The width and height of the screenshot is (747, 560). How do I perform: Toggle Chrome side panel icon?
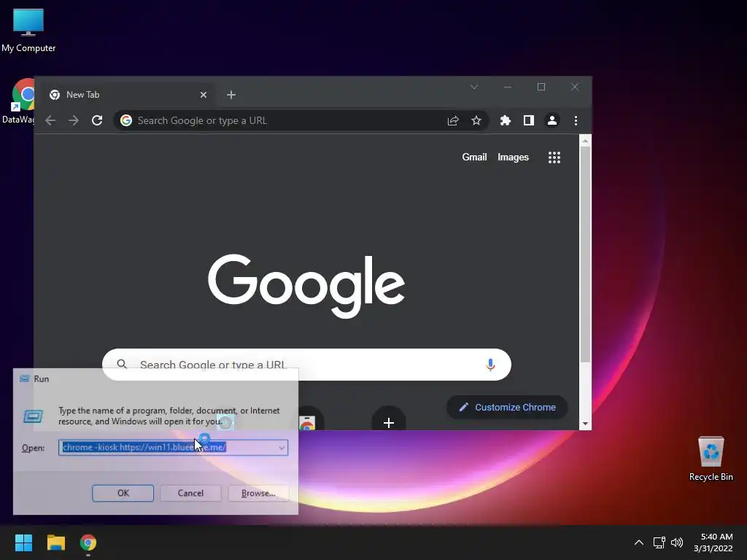point(529,120)
